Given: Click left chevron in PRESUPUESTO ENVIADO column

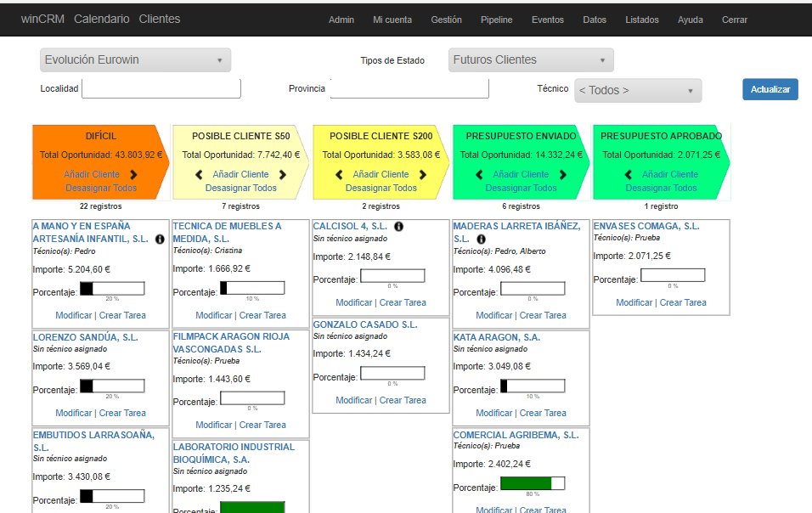Looking at the screenshot, I should pos(479,174).
